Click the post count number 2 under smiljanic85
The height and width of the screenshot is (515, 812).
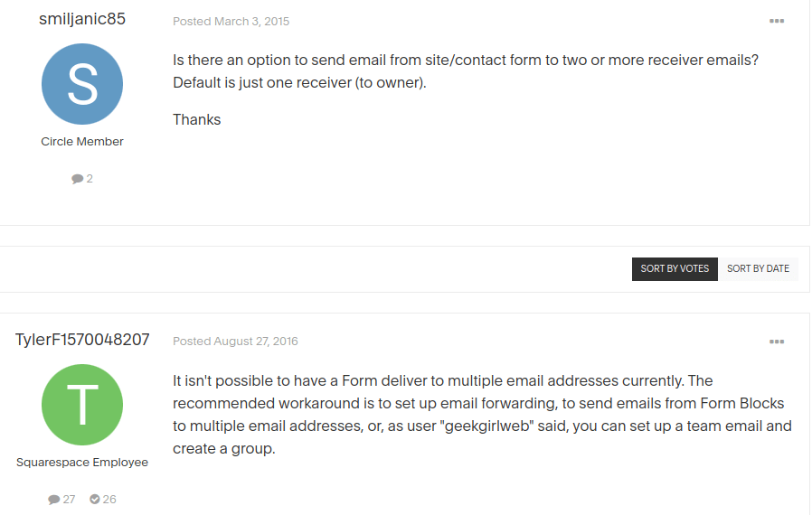click(x=90, y=179)
